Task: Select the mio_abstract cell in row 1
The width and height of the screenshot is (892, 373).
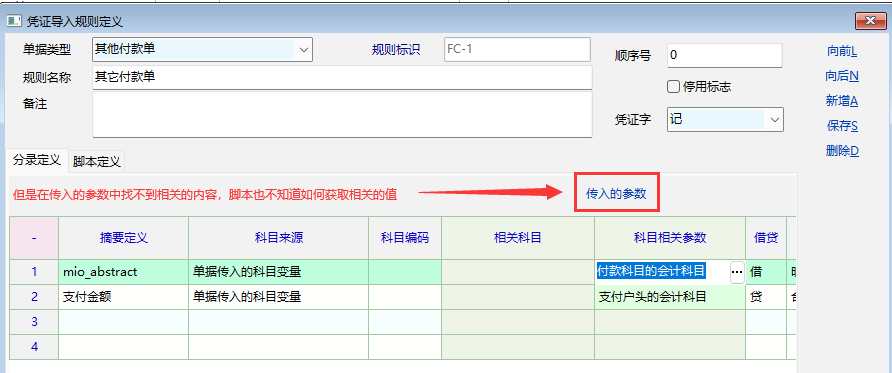Action: 123,272
